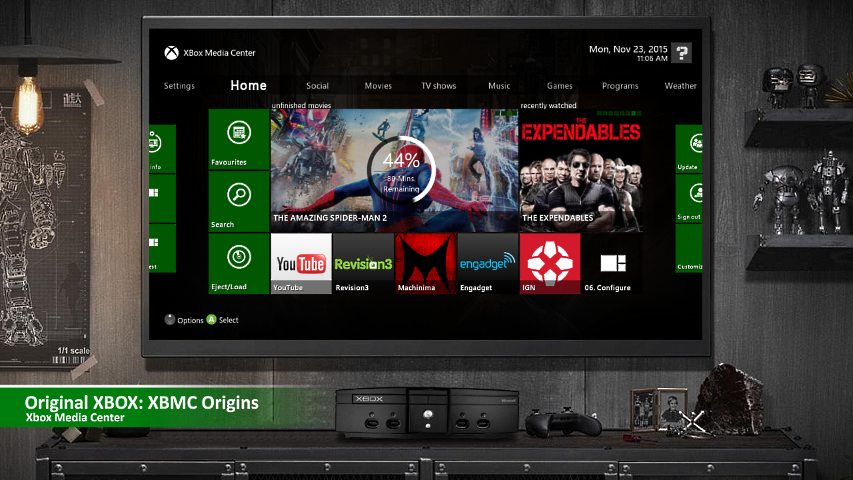This screenshot has height=480, width=853.
Task: Open the Search tile
Action: 238,201
